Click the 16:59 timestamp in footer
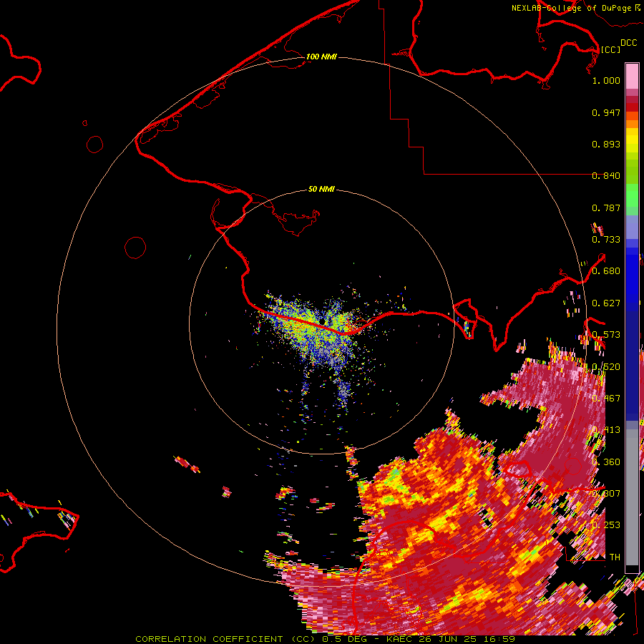644x644 pixels. (x=499, y=639)
